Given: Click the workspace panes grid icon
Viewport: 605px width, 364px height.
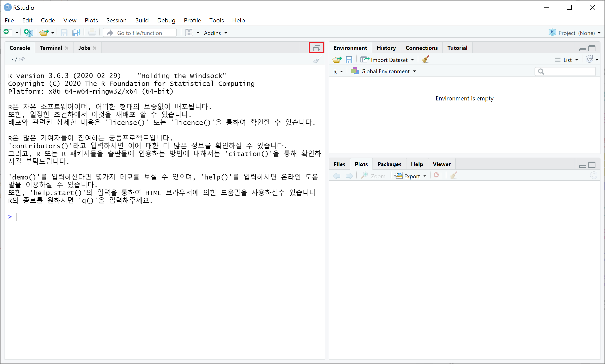Looking at the screenshot, I should (x=189, y=33).
